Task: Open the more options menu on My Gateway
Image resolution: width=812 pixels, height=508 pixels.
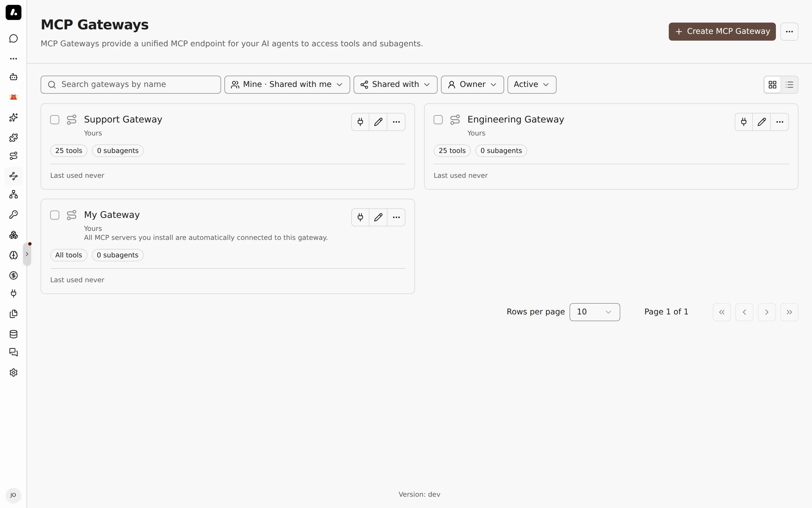Action: pos(396,217)
